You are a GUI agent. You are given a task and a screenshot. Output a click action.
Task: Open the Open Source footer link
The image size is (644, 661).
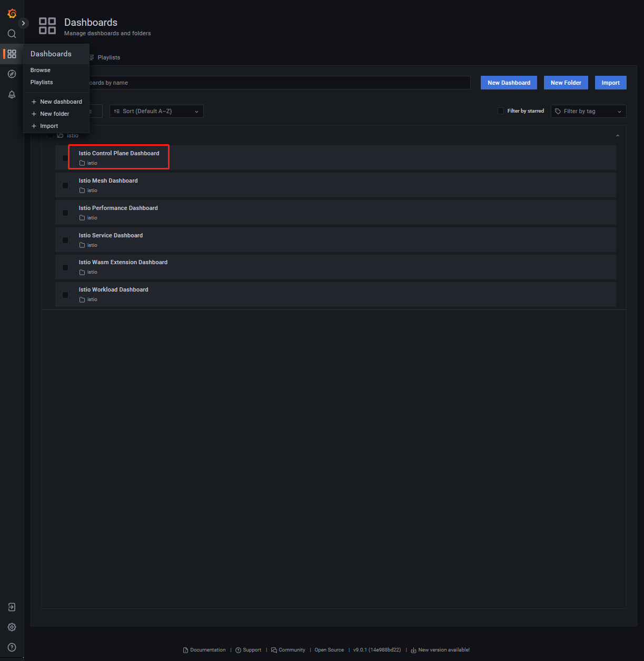(x=329, y=650)
